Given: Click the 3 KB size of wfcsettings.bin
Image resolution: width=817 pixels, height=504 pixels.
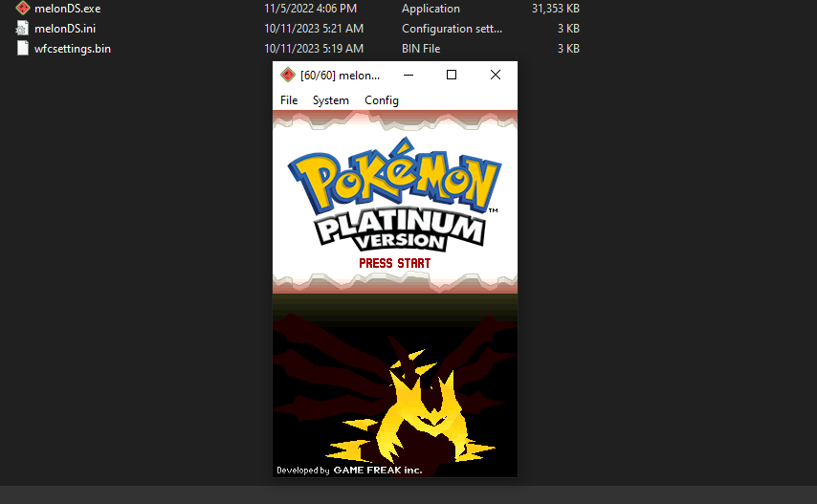Looking at the screenshot, I should tap(568, 49).
